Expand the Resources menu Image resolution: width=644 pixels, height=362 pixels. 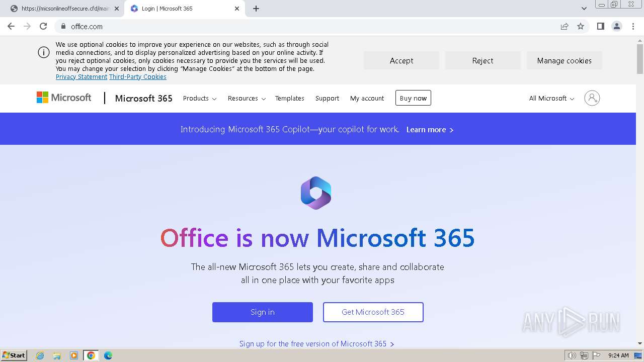click(247, 99)
